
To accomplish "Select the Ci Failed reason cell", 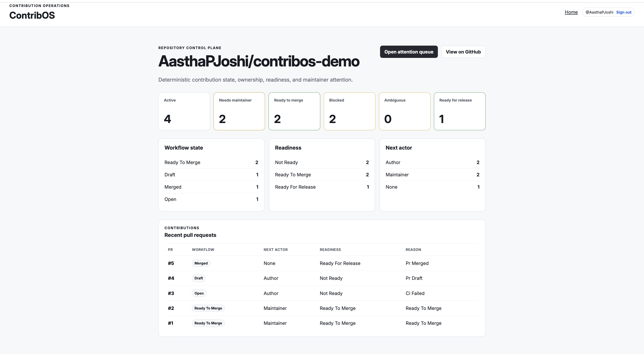I will coord(415,293).
